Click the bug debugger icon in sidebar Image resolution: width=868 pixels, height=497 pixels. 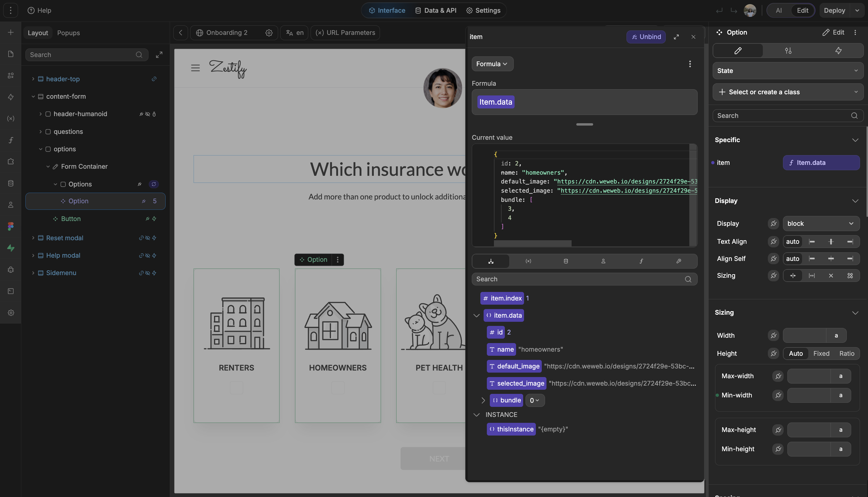click(11, 270)
